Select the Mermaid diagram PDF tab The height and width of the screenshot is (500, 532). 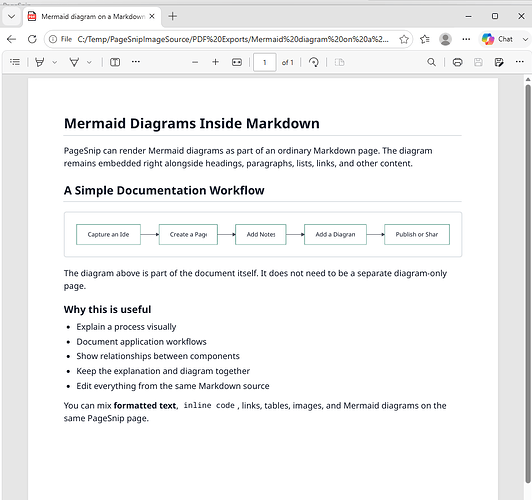click(92, 16)
